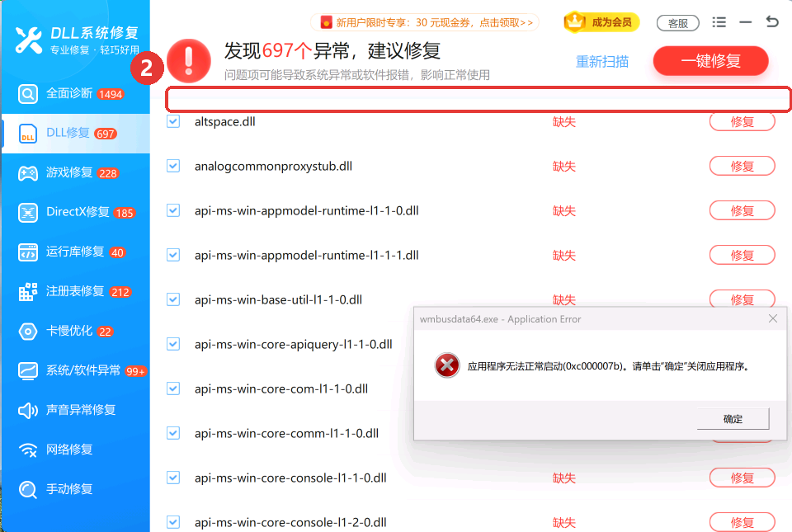Uncheck altspace.dll checkbox
This screenshot has height=532, width=792.
[x=173, y=121]
